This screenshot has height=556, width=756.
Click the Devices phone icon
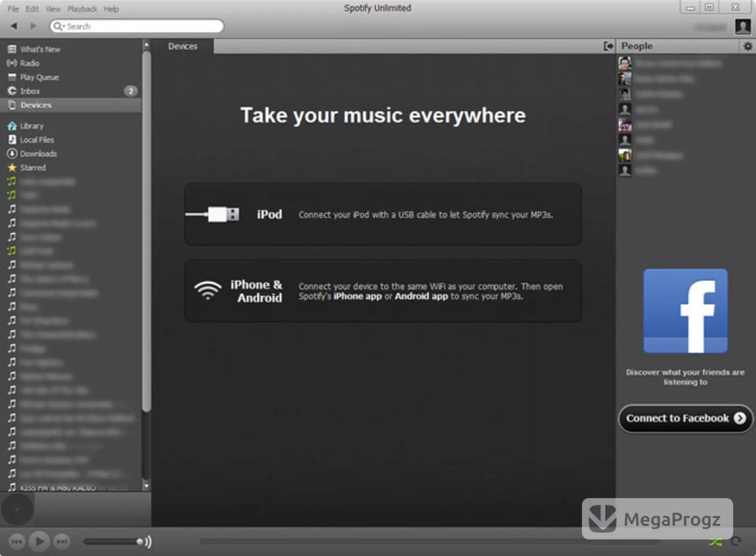(x=12, y=105)
